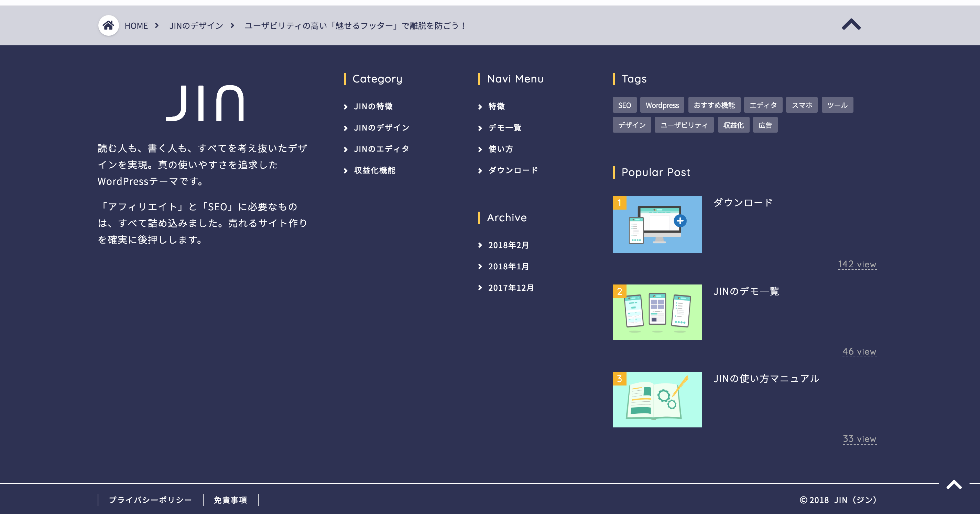
Task: Click popular post title ダウンロード
Action: click(x=743, y=203)
